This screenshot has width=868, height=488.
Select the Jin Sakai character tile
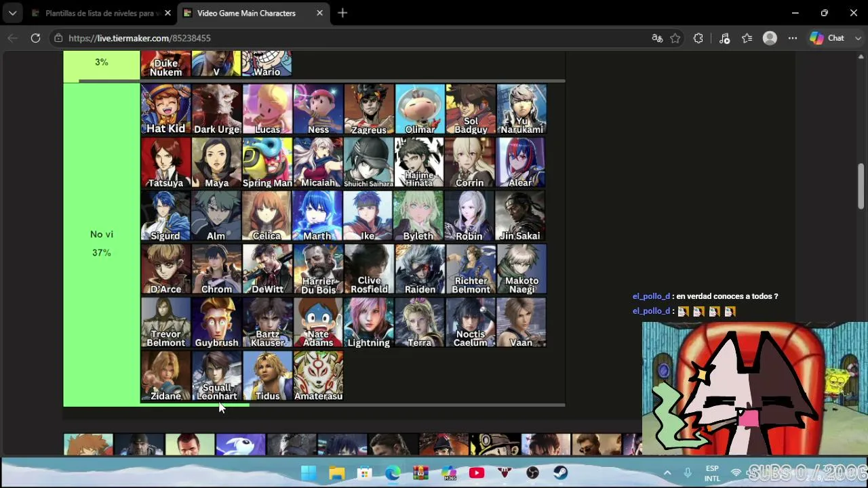521,216
